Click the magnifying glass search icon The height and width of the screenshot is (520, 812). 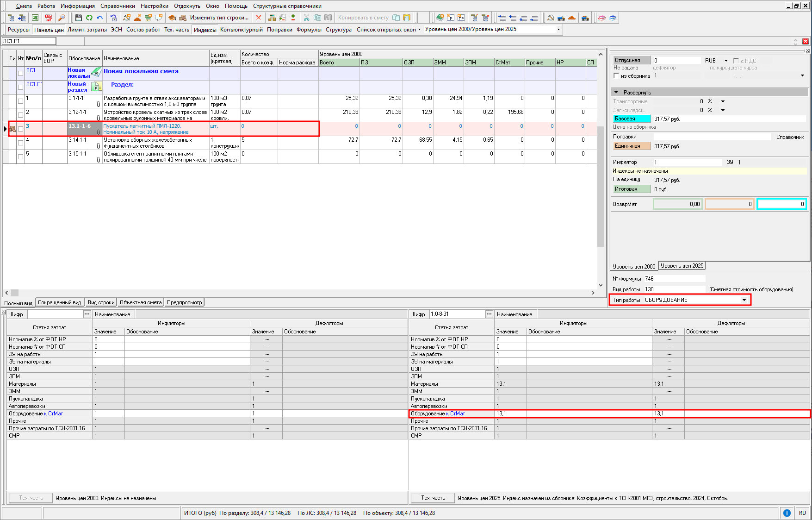tap(62, 18)
